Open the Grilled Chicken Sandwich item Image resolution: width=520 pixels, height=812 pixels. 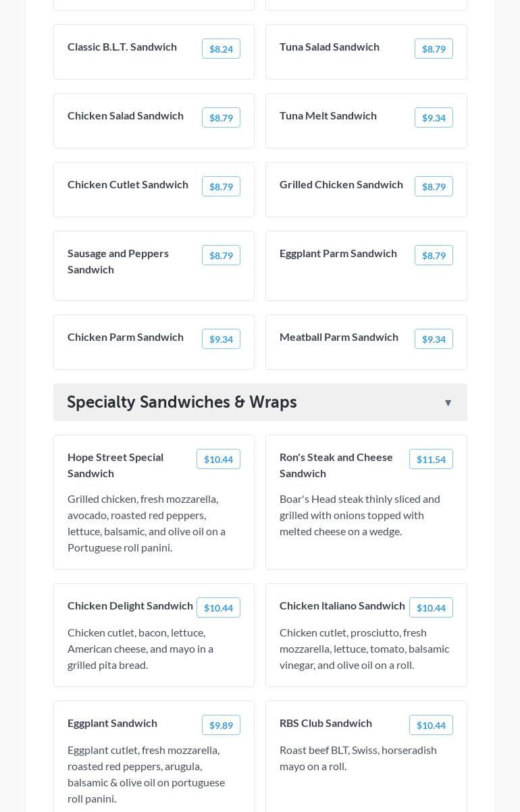point(341,184)
